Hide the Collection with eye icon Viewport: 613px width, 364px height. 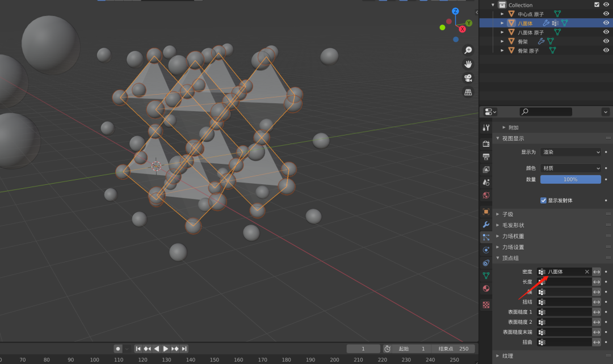[606, 5]
